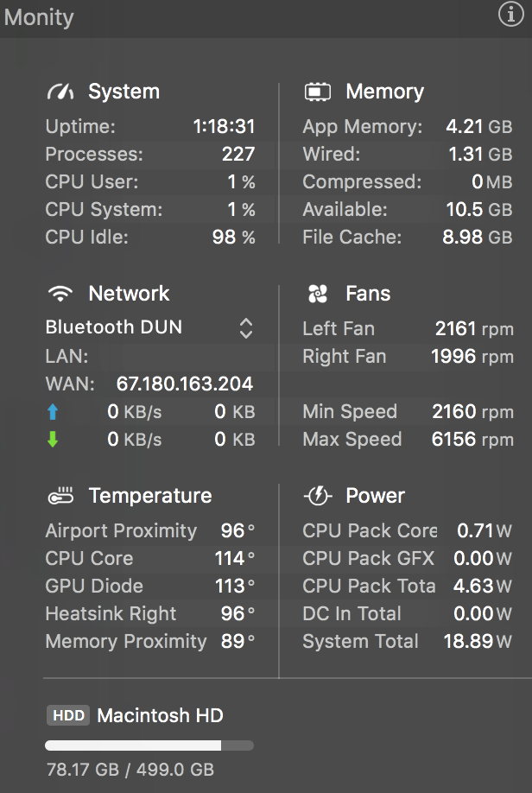Click the green download arrow icon
The width and height of the screenshot is (532, 793).
pyautogui.click(x=53, y=440)
